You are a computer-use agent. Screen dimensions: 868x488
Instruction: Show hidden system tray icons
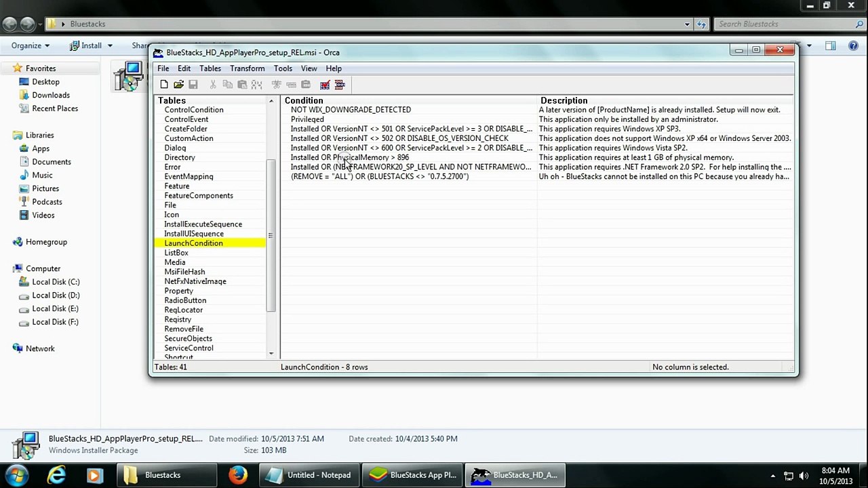click(774, 476)
